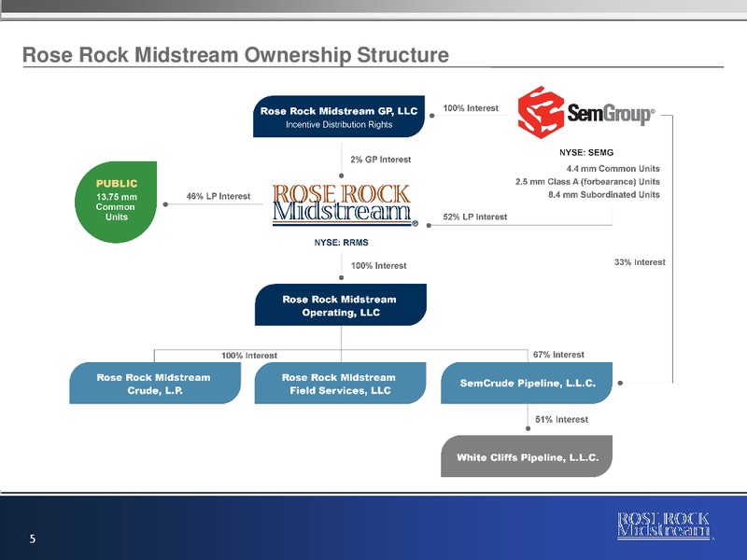Click 'Incentive Distribution Rights' subtitle text
Viewport: 747px width, 560px height.
click(x=339, y=124)
